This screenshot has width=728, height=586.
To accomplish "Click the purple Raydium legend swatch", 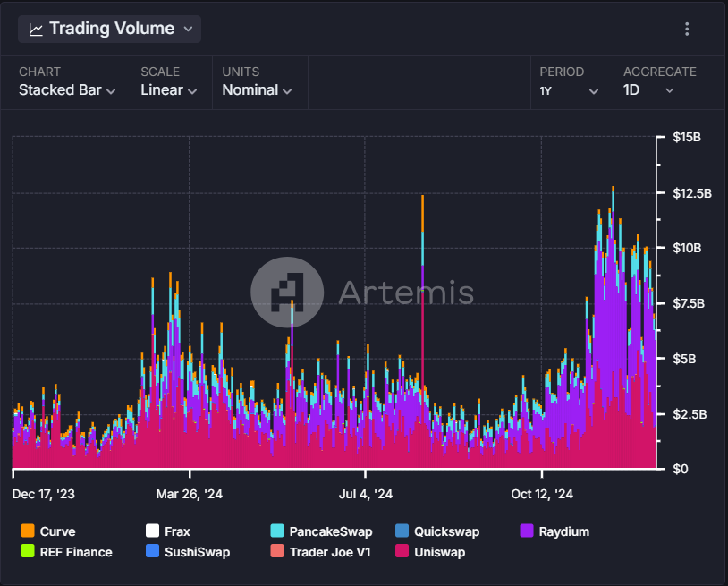I will click(527, 531).
